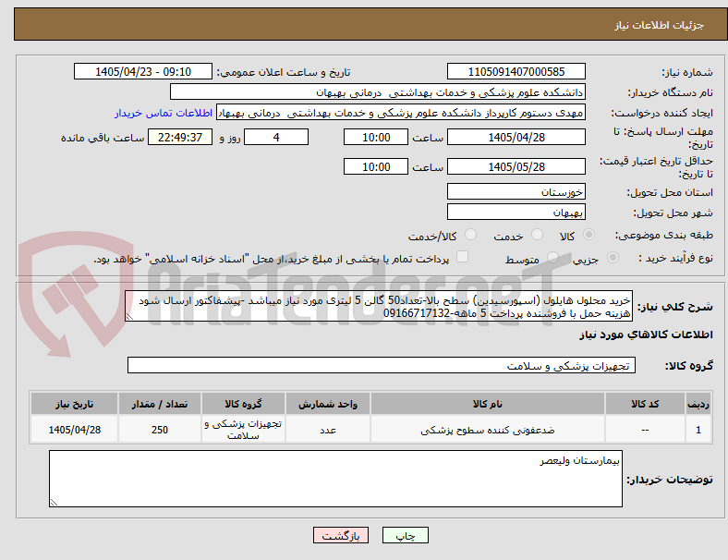
Task: Click the چاپ print button
Action: pos(406,535)
